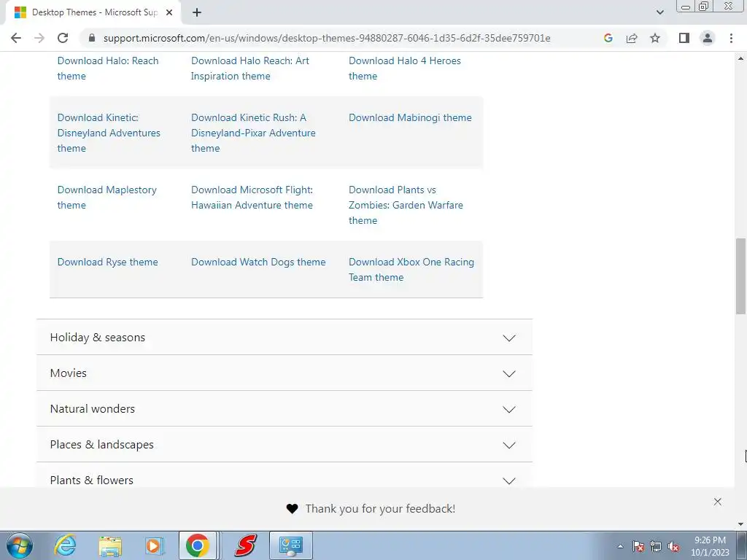The width and height of the screenshot is (747, 560).
Task: Open Download Halo: Reach theme link
Action: (x=108, y=68)
